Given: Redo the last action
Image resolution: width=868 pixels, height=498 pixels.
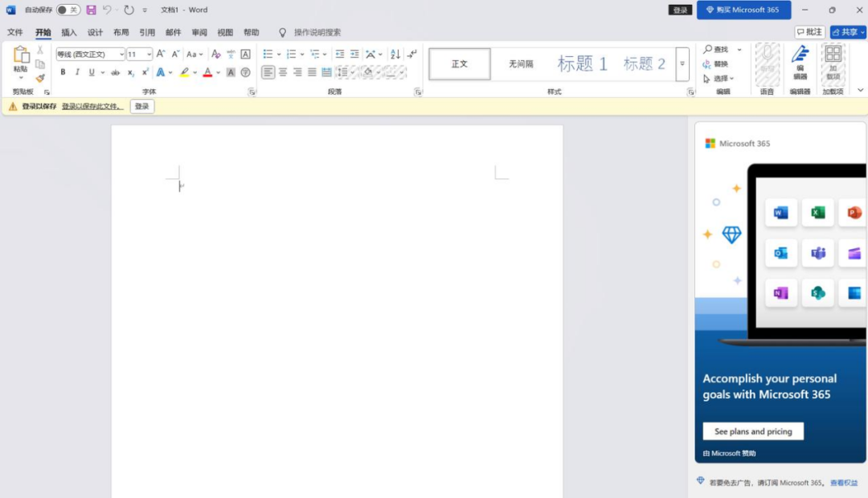Looking at the screenshot, I should [129, 10].
